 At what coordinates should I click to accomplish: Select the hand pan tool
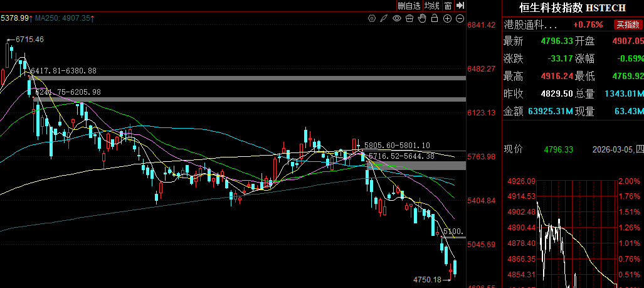pyautogui.click(x=422, y=18)
